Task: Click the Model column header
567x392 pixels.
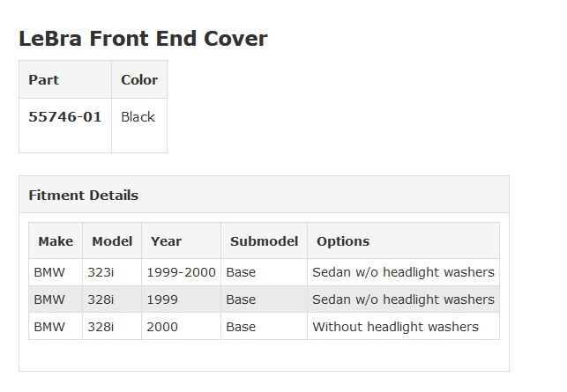Action: tap(112, 240)
